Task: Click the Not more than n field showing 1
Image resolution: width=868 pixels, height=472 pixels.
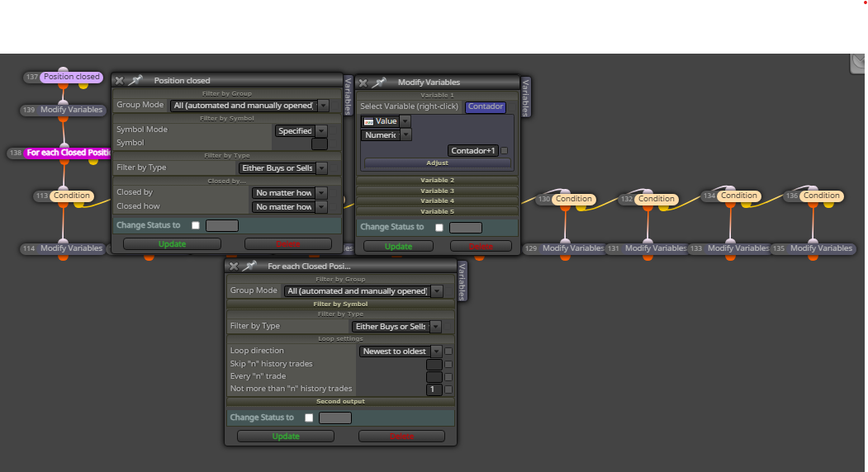Action: click(434, 389)
